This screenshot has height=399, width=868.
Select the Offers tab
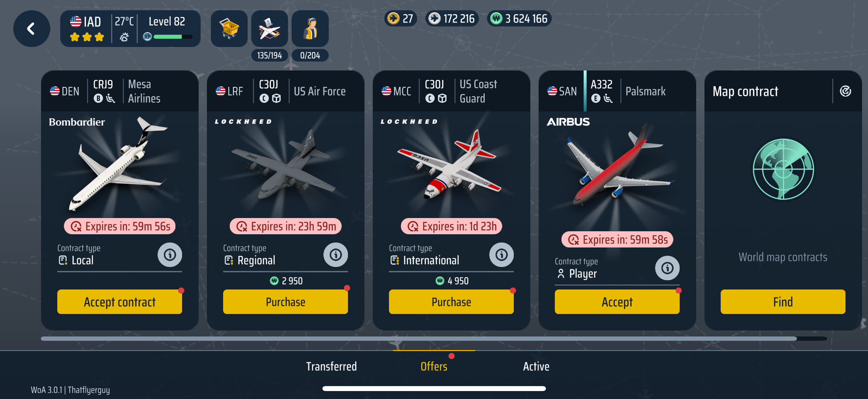[x=434, y=366]
